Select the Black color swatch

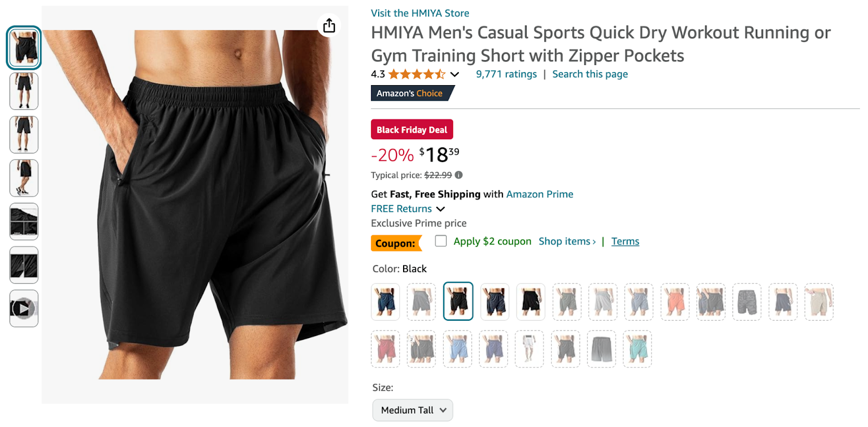(x=458, y=301)
